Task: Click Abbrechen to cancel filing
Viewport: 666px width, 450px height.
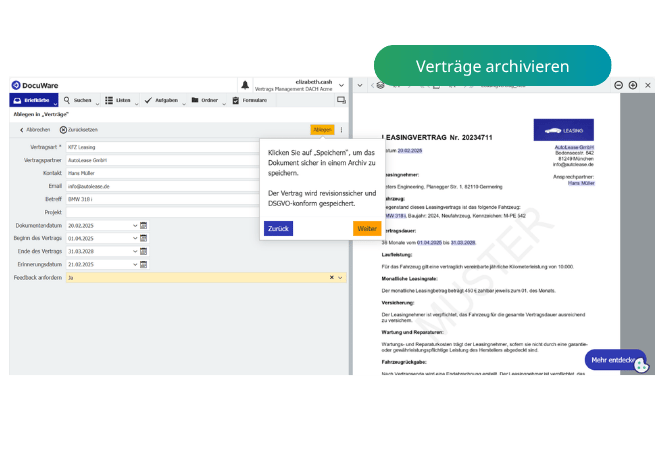Action: (35, 130)
